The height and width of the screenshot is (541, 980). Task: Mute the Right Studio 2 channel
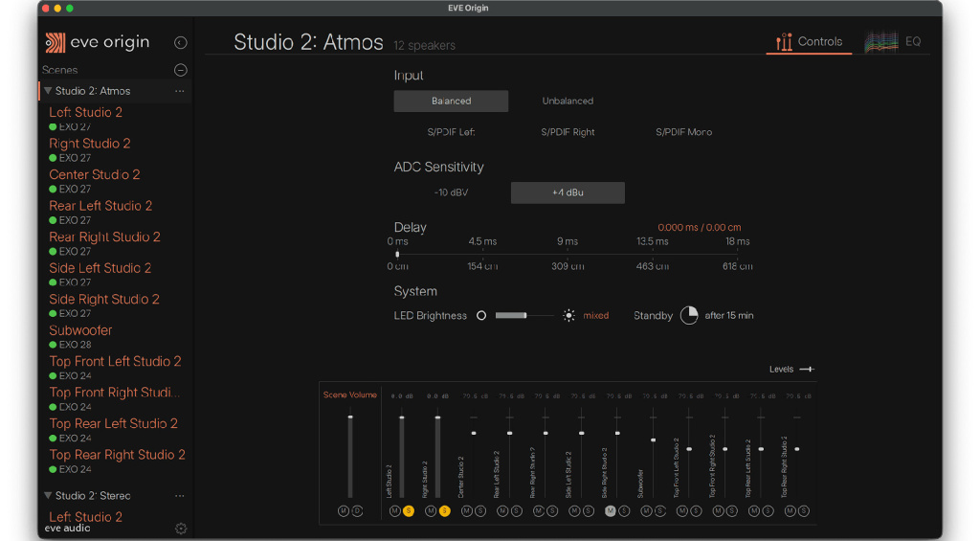click(x=431, y=511)
